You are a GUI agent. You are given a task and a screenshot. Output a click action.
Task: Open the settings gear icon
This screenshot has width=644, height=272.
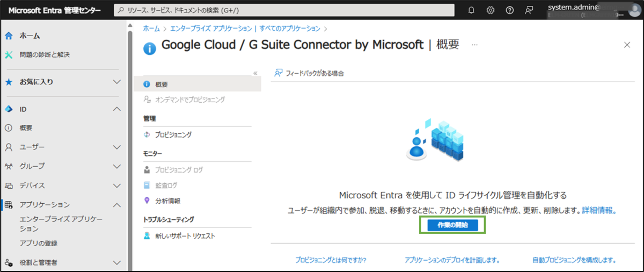(x=490, y=10)
